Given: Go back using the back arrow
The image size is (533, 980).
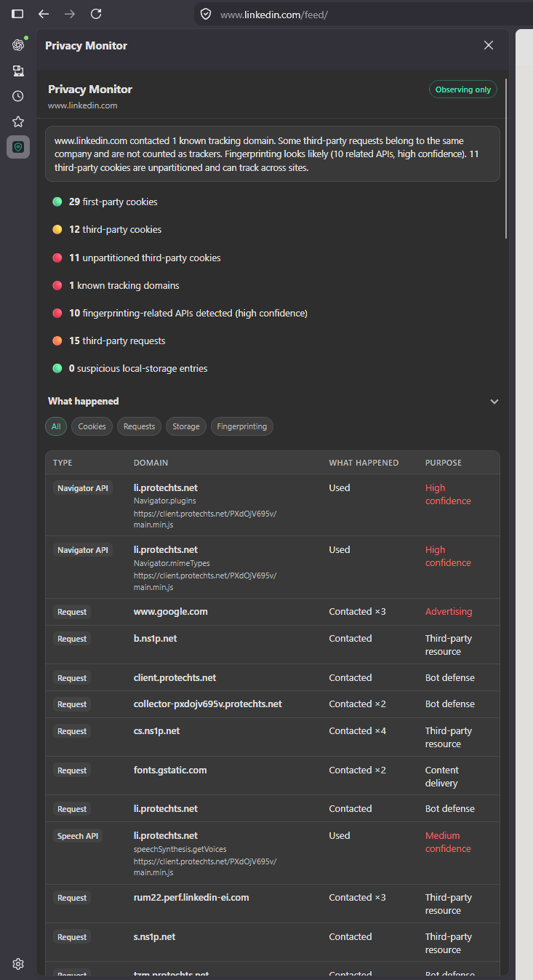Looking at the screenshot, I should pyautogui.click(x=44, y=14).
